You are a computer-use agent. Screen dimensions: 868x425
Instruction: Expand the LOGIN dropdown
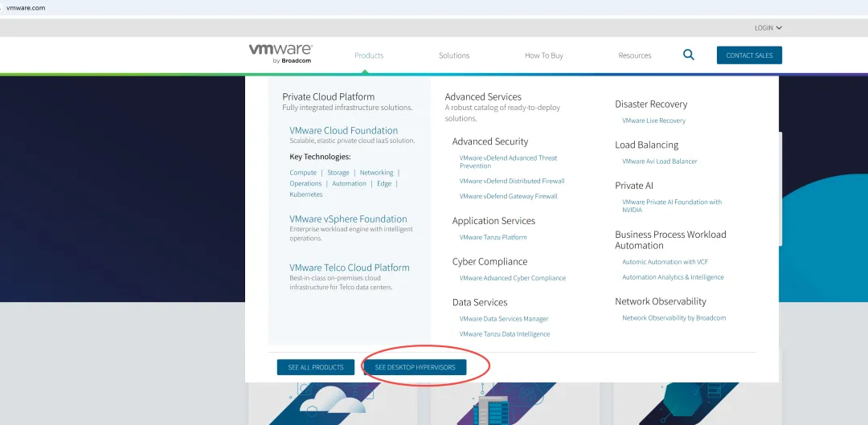pos(768,27)
